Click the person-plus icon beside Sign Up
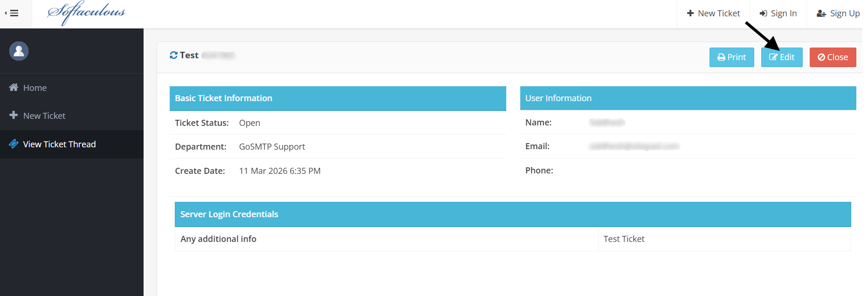The image size is (868, 296). [x=820, y=14]
